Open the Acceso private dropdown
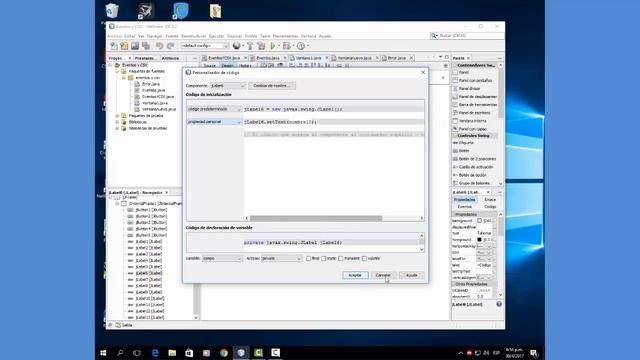Viewport: 640px width, 360px height. tap(281, 258)
